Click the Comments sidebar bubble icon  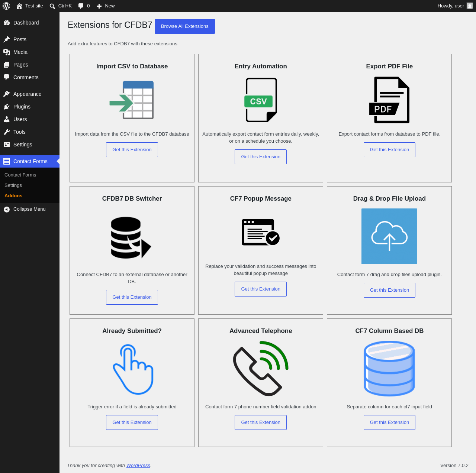pyautogui.click(x=7, y=77)
